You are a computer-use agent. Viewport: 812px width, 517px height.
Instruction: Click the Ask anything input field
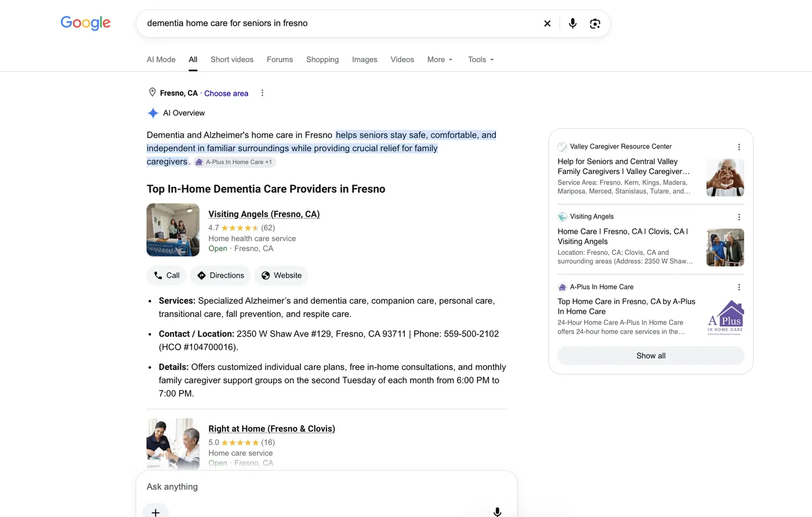(x=327, y=487)
